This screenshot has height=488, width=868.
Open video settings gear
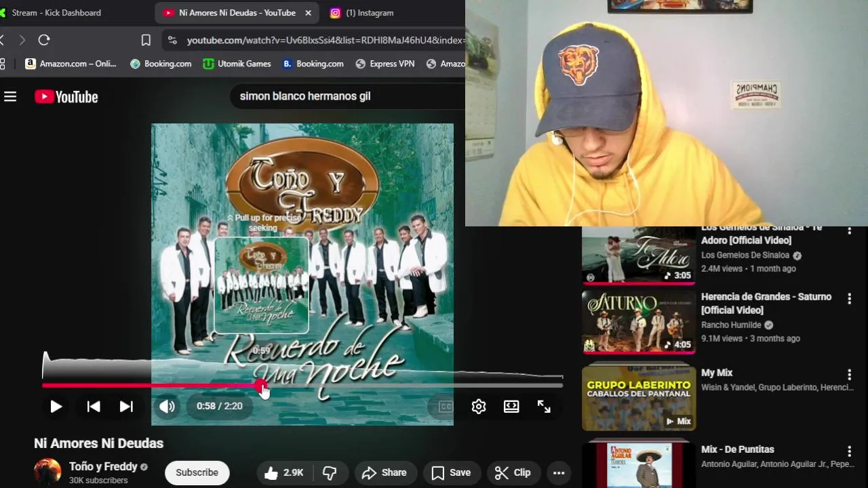(x=479, y=406)
